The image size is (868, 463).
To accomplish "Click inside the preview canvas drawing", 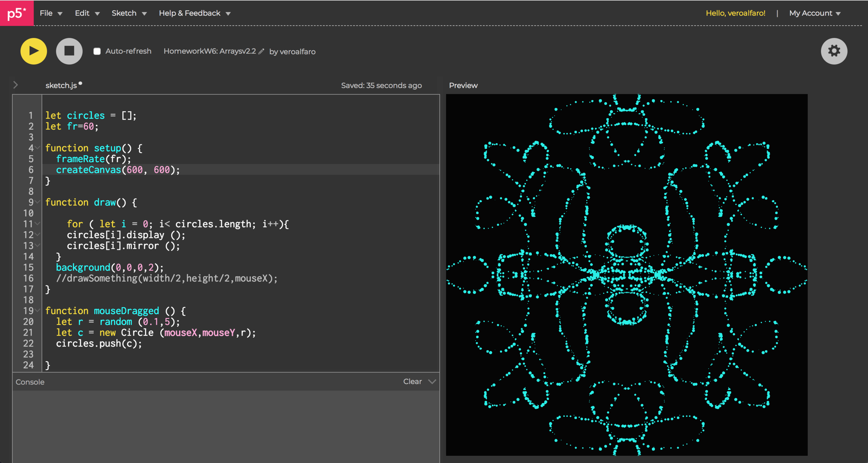I will (626, 274).
